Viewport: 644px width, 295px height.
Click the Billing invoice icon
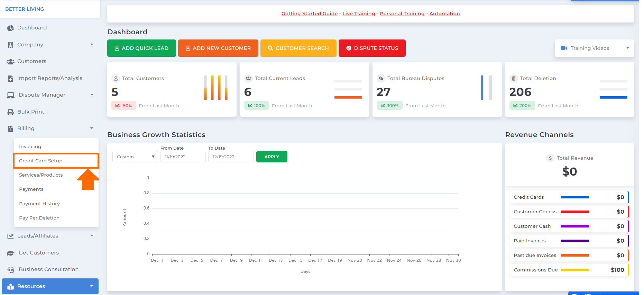coord(10,129)
